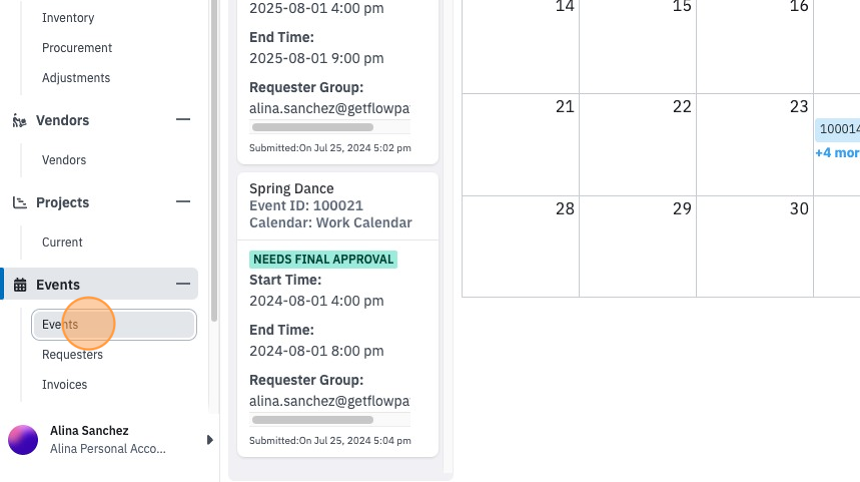860x482 pixels.
Task: Collapse the Vendors section
Action: tap(183, 120)
